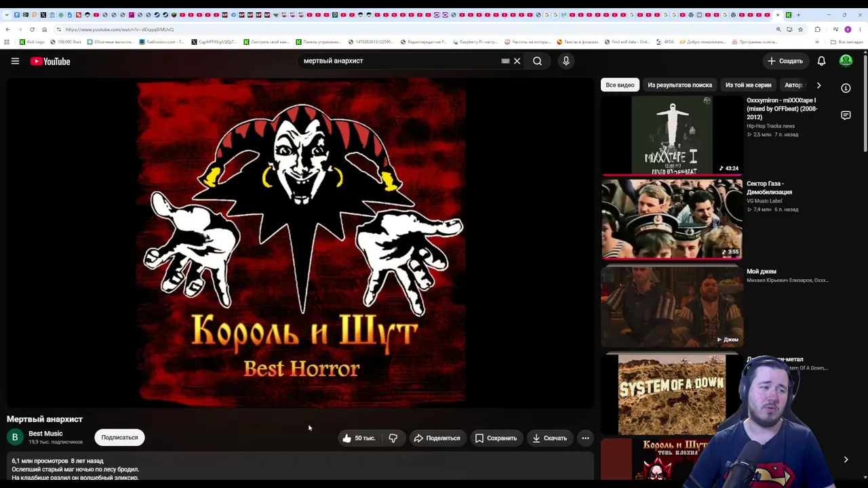Open the account avatar menu on YouTube
This screenshot has width=868, height=488.
point(846,61)
